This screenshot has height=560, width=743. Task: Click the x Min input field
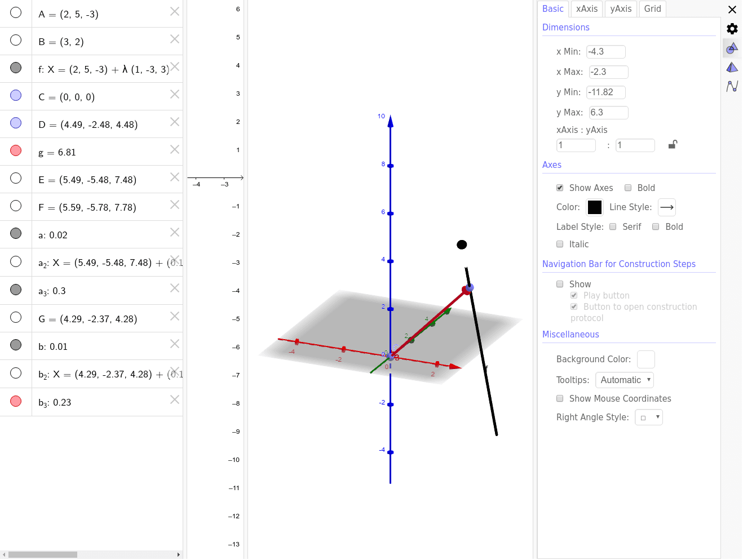606,52
